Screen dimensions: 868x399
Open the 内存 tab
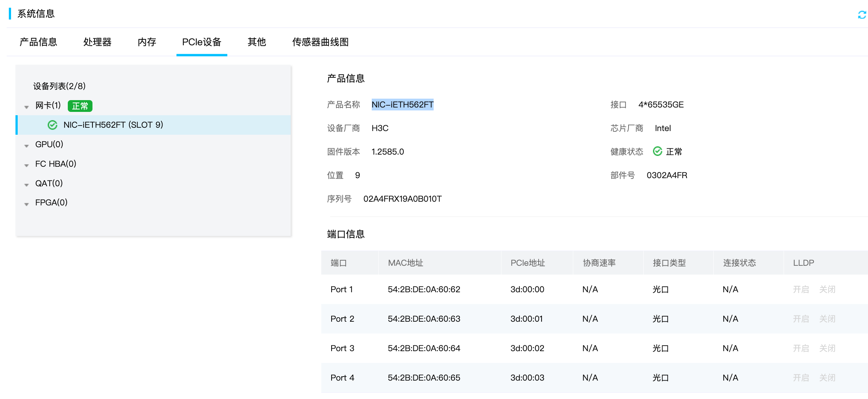tap(147, 42)
